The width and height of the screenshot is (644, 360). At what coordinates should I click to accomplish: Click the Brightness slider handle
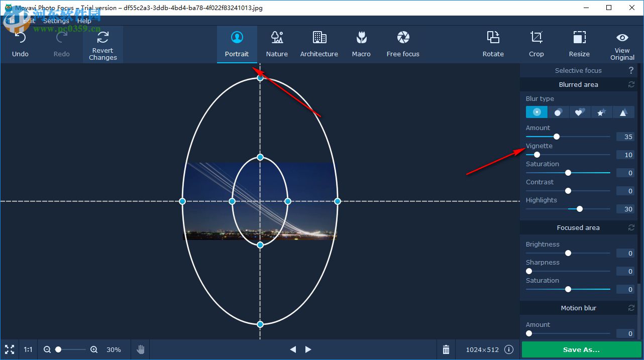(568, 253)
